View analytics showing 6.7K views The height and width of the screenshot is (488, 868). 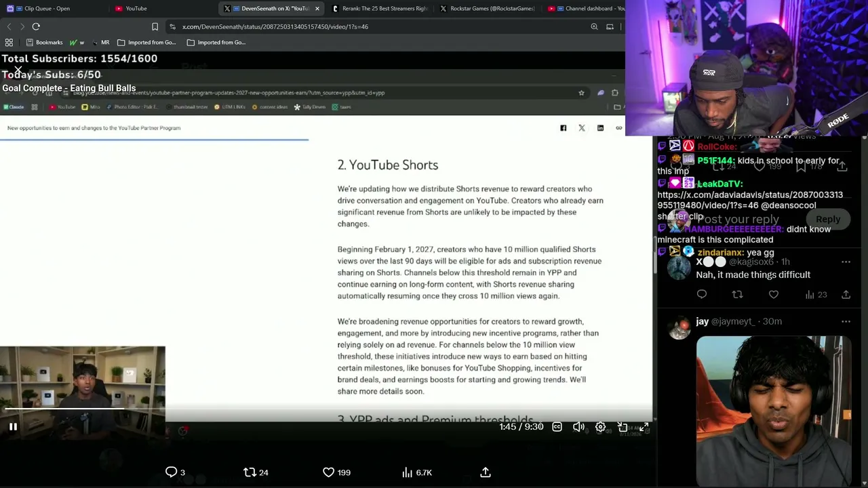tap(417, 472)
